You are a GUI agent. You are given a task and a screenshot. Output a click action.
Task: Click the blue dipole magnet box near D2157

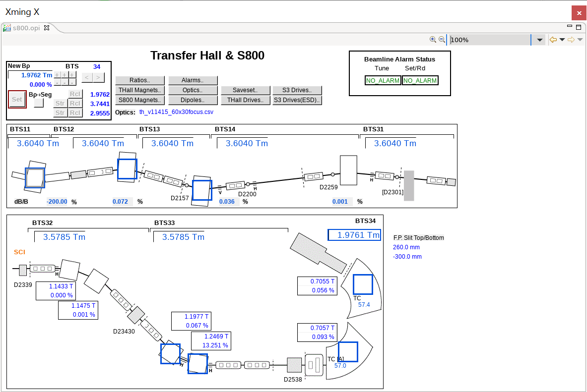tap(202, 190)
